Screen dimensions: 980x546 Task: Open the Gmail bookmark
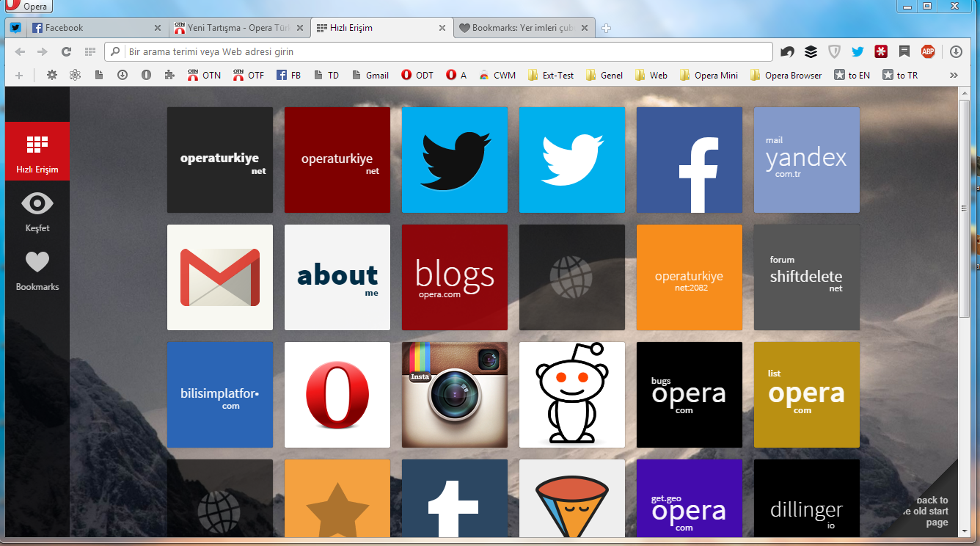tap(370, 75)
